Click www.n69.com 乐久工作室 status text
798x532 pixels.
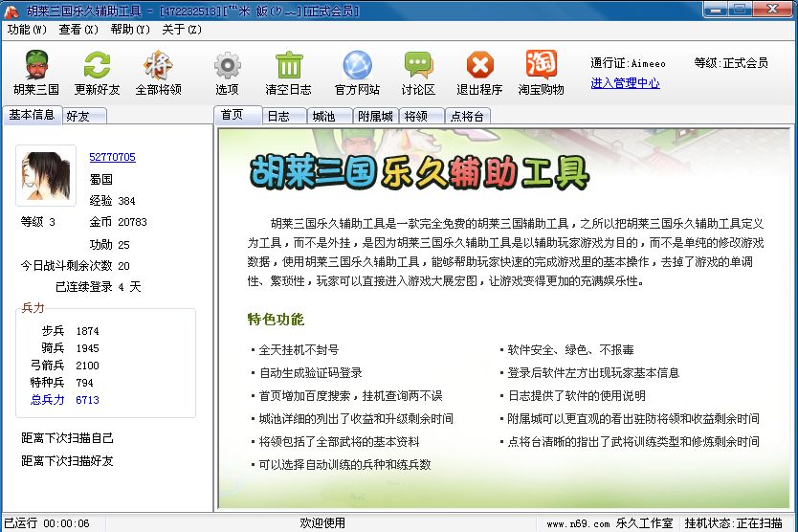coord(610,522)
